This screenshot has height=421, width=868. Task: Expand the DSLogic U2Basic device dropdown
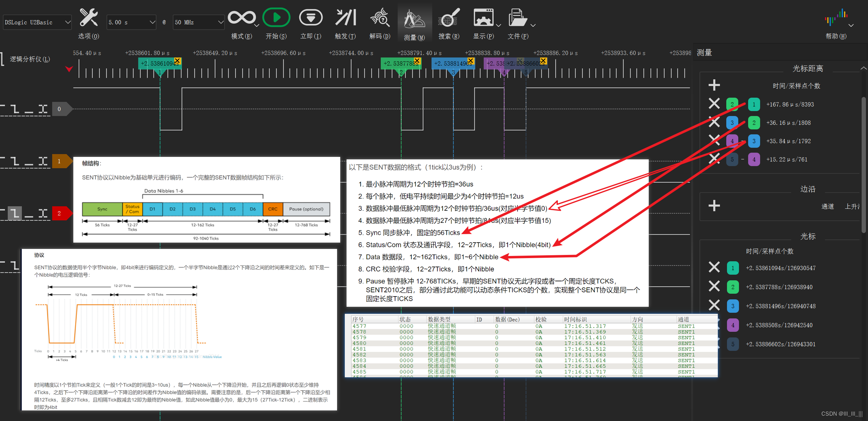37,22
